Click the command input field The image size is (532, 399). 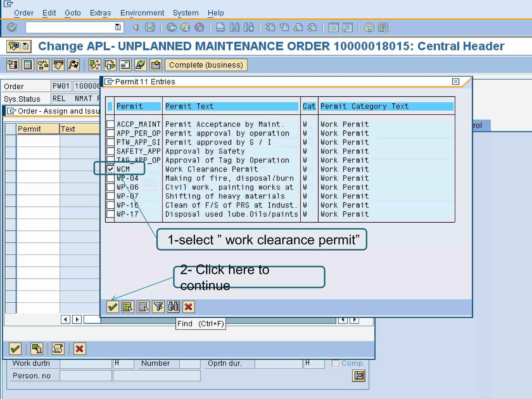pos(70,27)
